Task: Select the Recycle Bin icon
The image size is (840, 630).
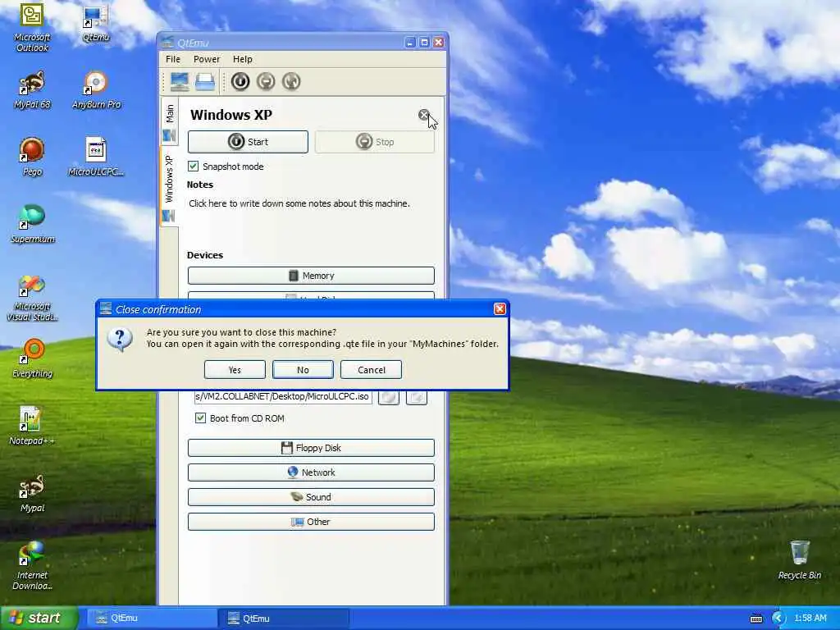Action: coord(799,559)
